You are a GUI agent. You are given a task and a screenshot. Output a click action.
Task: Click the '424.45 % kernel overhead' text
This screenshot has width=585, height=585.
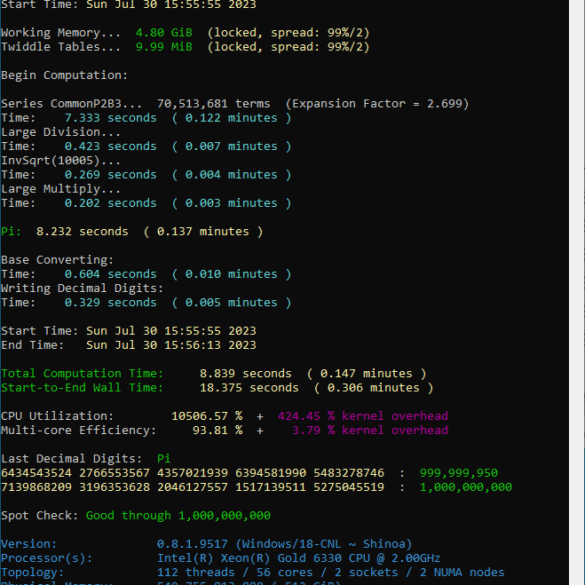[363, 416]
